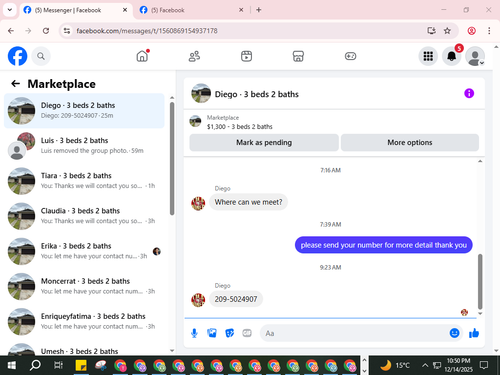This screenshot has height=375, width=500.
Task: Open Umesh 3 beds 2 baths conversation
Action: (x=84, y=349)
